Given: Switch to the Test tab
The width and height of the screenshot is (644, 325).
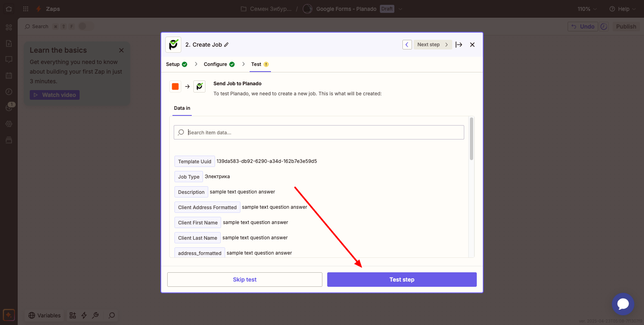Looking at the screenshot, I should pos(260,64).
